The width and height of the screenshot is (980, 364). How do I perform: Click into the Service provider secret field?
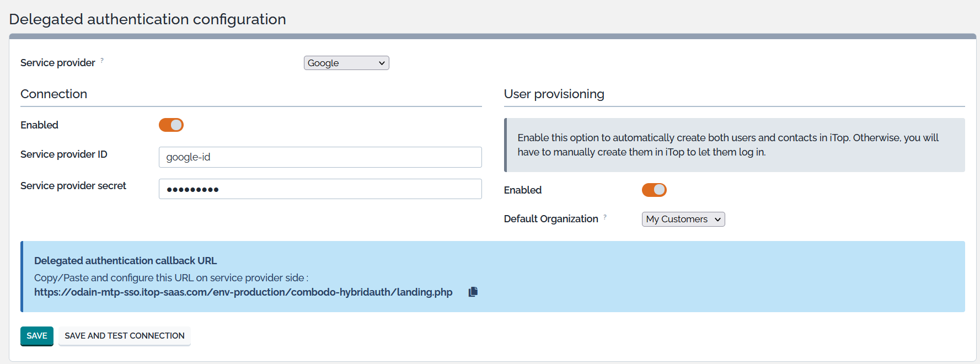tap(320, 189)
